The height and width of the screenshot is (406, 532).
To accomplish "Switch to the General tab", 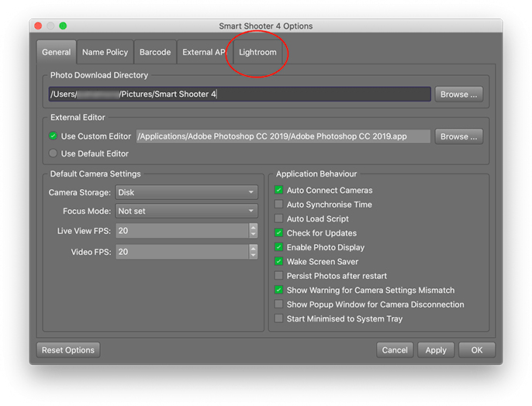I will pyautogui.click(x=57, y=52).
